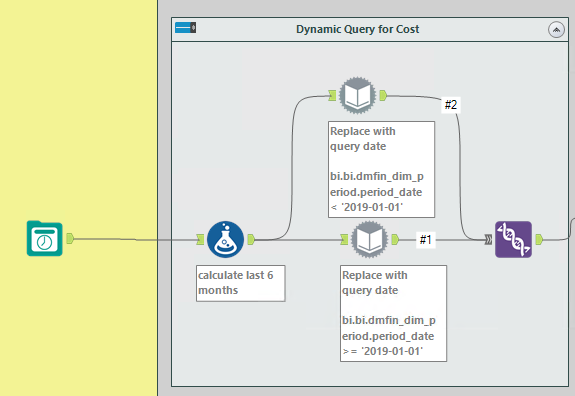Select the Directory/schedule input tool icon

(x=45, y=238)
